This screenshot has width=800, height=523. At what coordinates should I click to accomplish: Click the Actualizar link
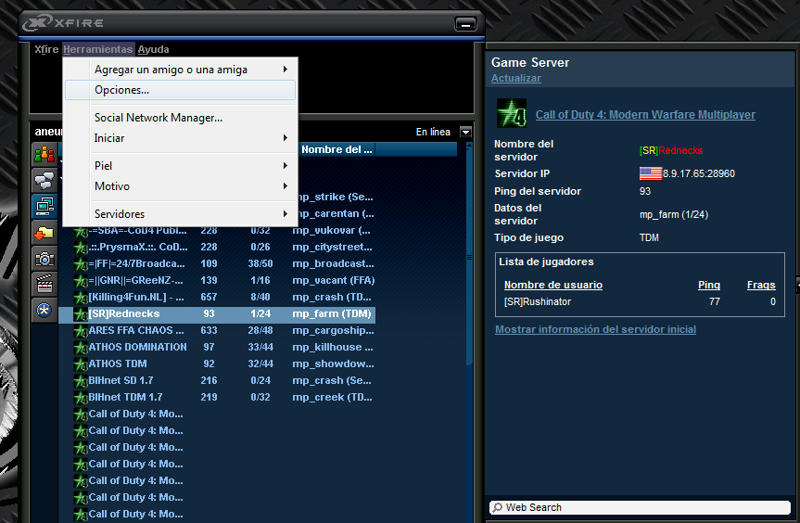click(516, 79)
